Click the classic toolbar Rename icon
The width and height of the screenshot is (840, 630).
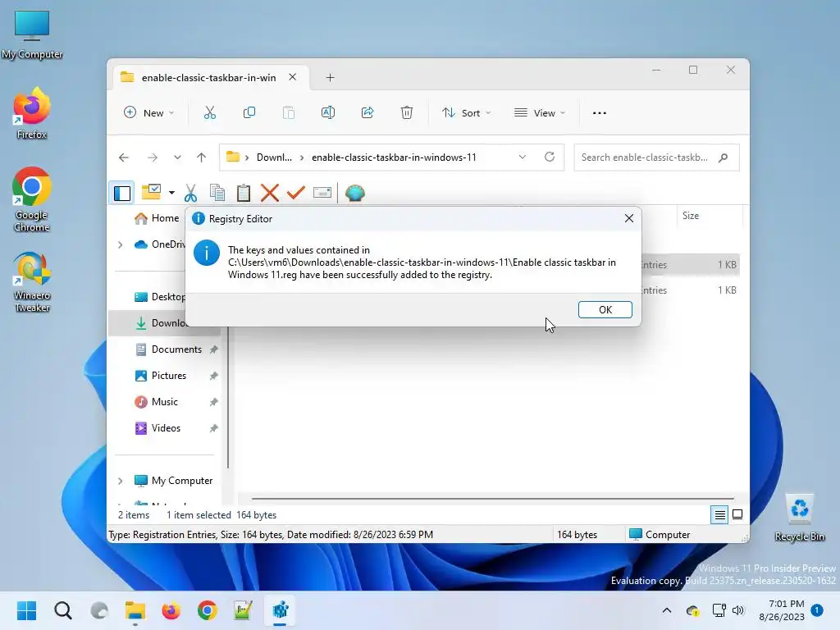point(322,192)
